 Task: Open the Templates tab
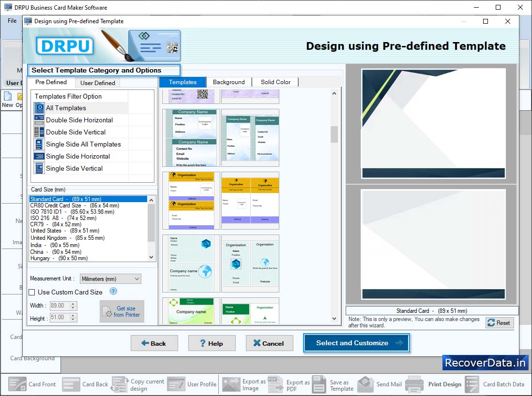[x=182, y=82]
